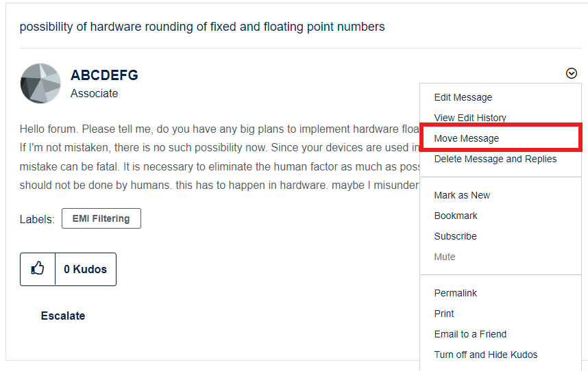Print this message
This screenshot has width=588, height=371.
click(x=444, y=314)
